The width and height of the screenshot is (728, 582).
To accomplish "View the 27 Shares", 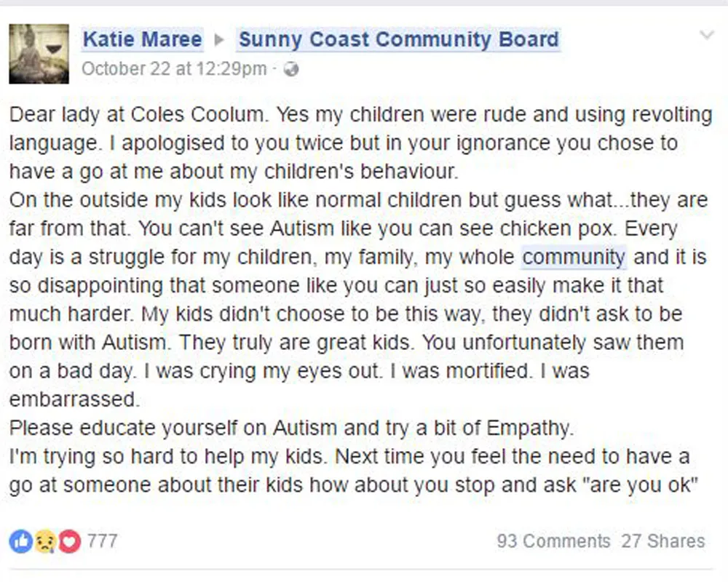I will [x=663, y=541].
